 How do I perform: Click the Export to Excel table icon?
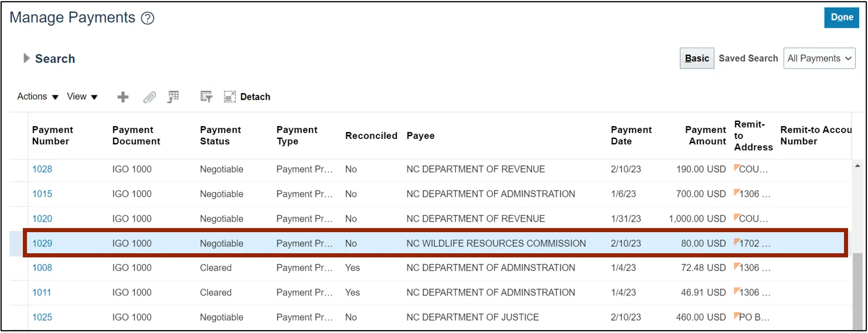pyautogui.click(x=173, y=97)
